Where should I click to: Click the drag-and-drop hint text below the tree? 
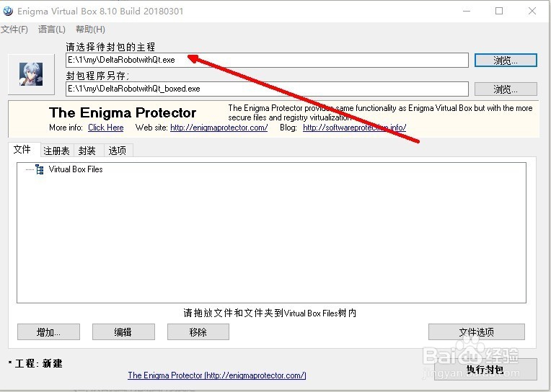[x=270, y=313]
